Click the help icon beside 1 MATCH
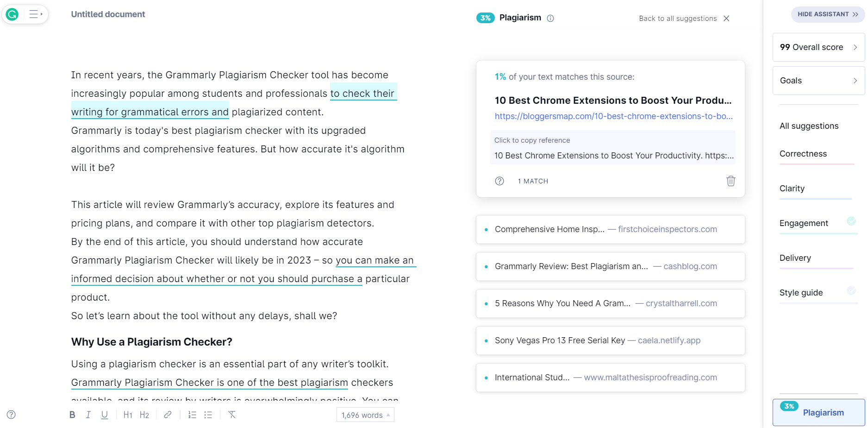 coord(500,181)
